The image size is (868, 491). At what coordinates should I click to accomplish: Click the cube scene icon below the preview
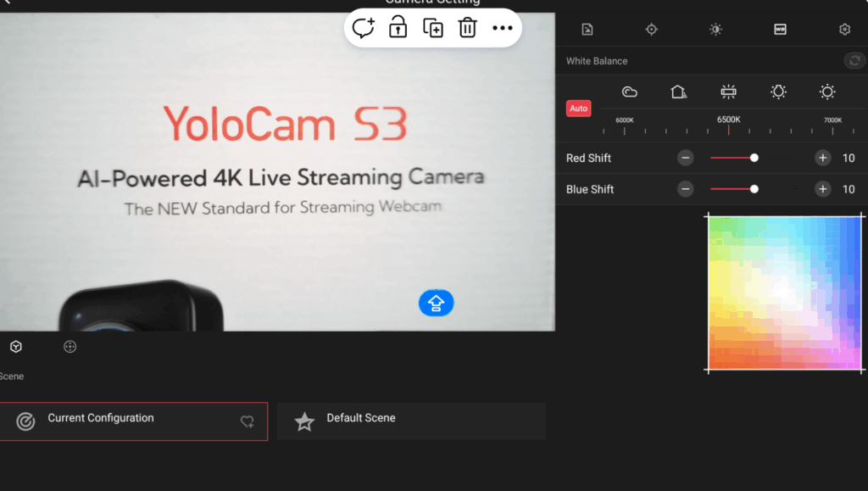(16, 347)
